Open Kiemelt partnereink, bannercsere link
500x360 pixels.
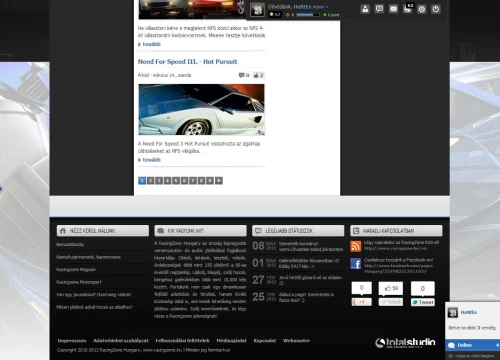88,257
